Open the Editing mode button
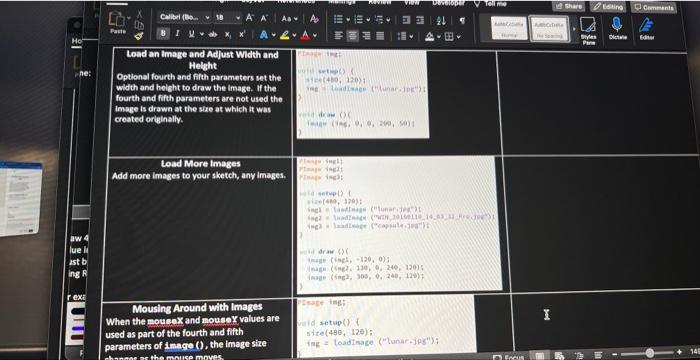The height and width of the screenshot is (360, 700). 607,7
